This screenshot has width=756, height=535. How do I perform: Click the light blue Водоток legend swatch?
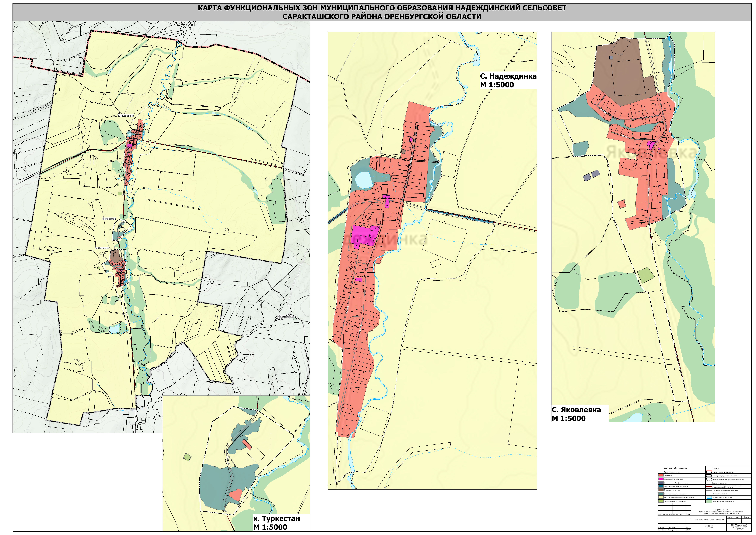[709, 497]
